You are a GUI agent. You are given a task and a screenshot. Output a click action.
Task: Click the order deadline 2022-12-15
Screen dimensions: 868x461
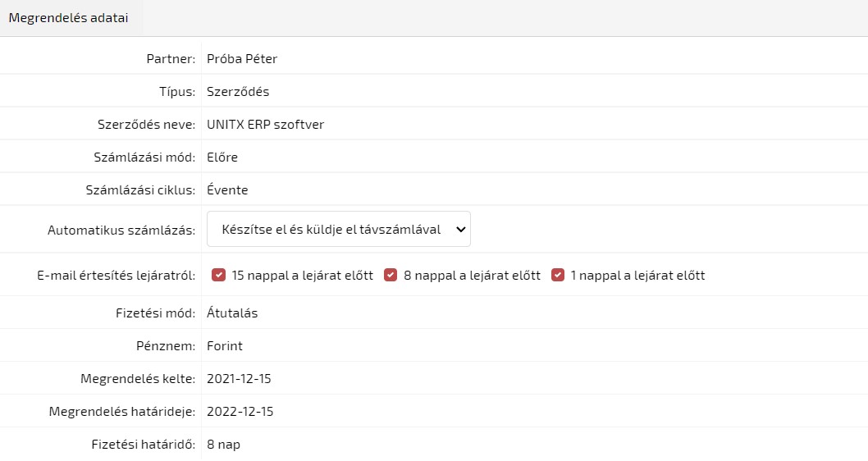pyautogui.click(x=240, y=412)
